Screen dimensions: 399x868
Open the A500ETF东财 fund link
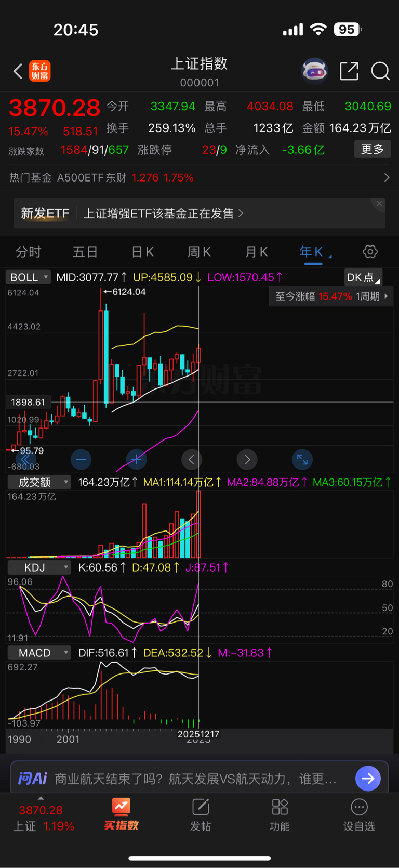pyautogui.click(x=125, y=178)
